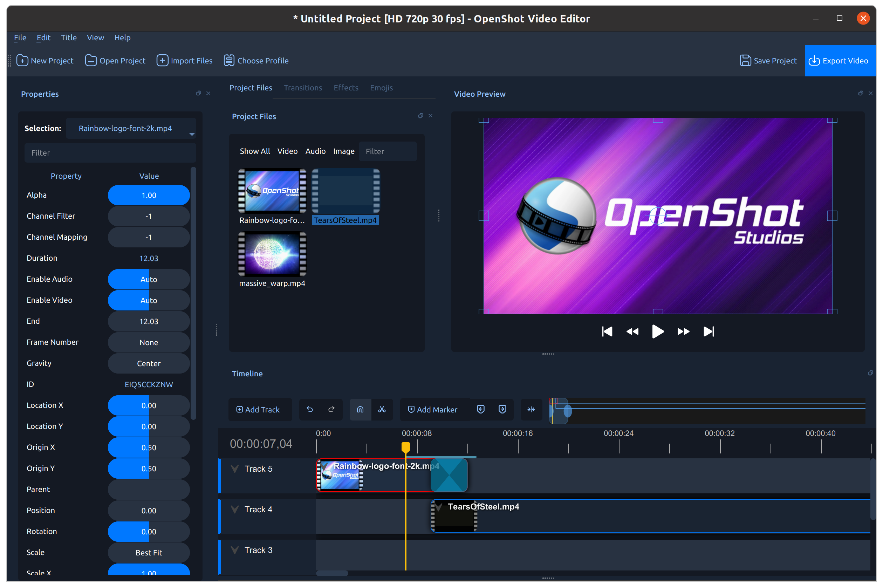Click the Export Video button icon
The image size is (883, 588).
815,60
